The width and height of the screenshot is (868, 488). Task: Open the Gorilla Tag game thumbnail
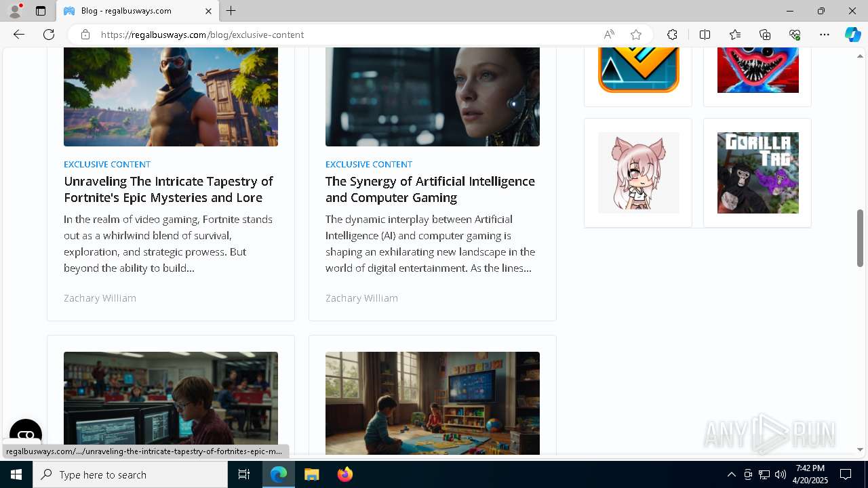(x=757, y=173)
